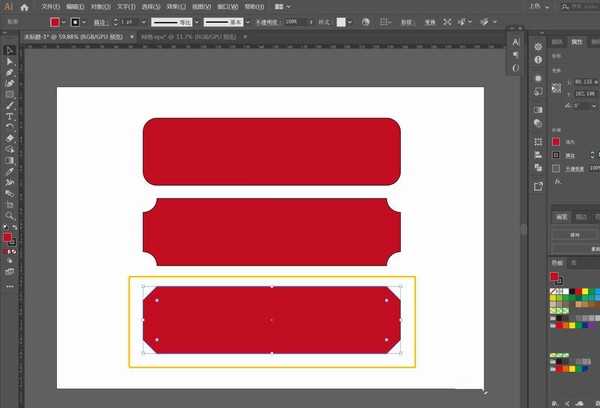
Task: Click the red fill swatch in toolbox
Action: 8,237
